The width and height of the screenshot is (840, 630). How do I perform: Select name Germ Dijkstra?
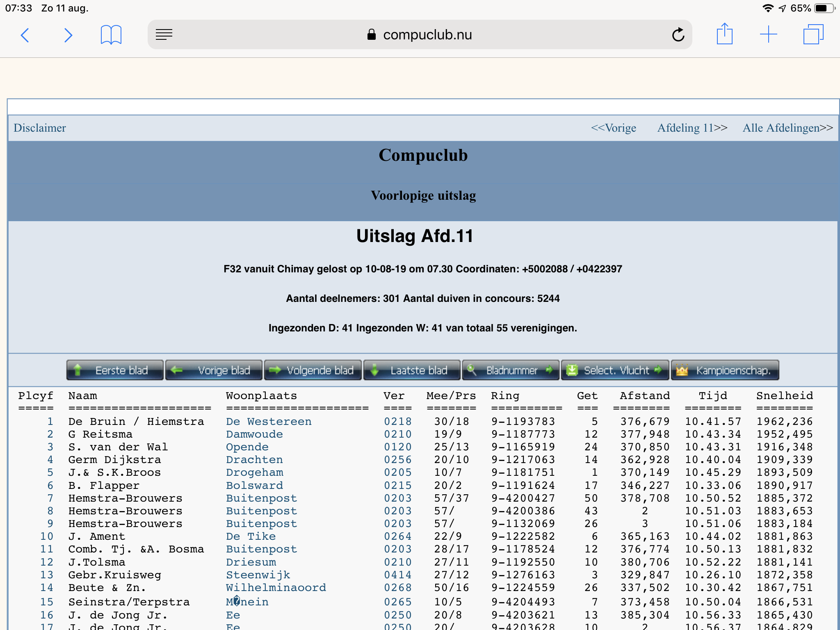[115, 460]
